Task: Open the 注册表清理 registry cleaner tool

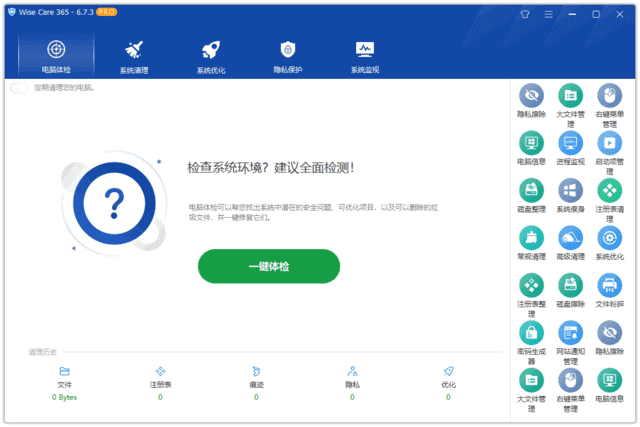Action: point(610,191)
